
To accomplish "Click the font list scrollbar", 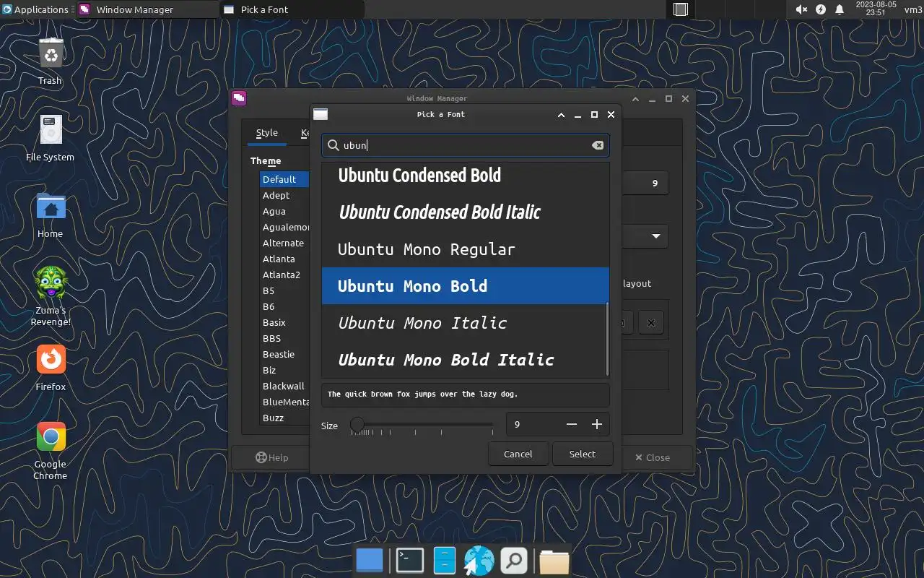I will pyautogui.click(x=607, y=339).
